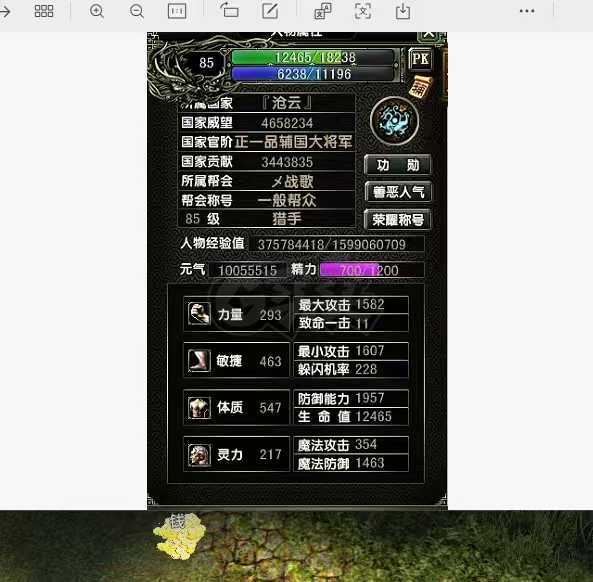Open the extract text tool
593x582 pixels.
[x=363, y=11]
